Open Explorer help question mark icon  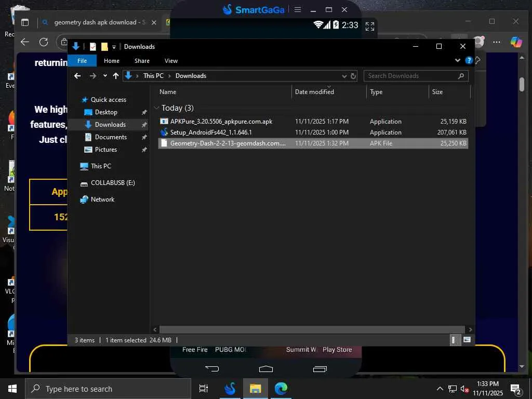[469, 60]
